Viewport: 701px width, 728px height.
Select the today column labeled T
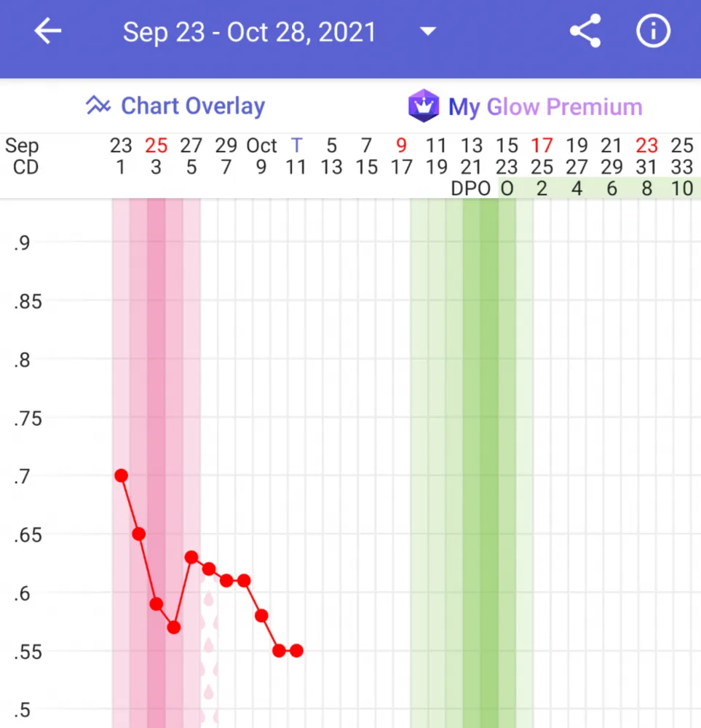click(x=296, y=146)
